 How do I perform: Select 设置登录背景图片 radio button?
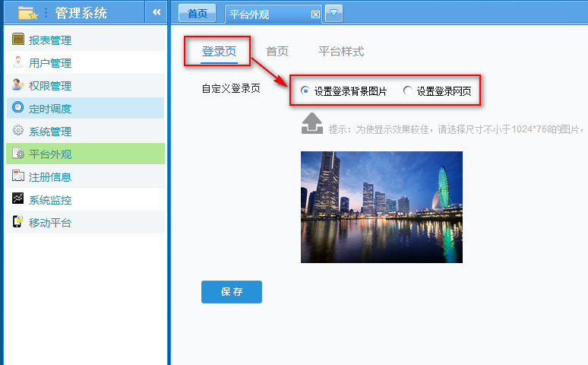click(x=305, y=90)
